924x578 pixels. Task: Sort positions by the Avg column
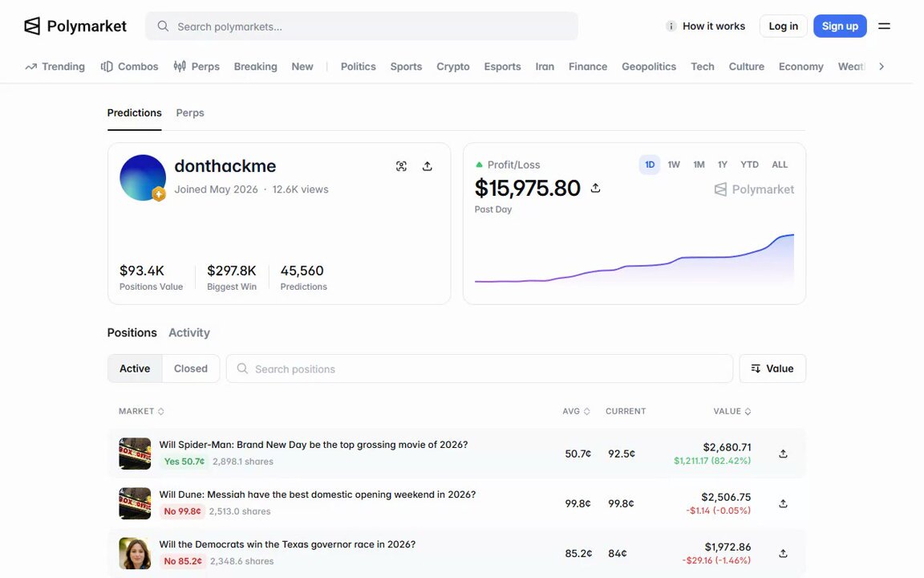[x=577, y=411]
